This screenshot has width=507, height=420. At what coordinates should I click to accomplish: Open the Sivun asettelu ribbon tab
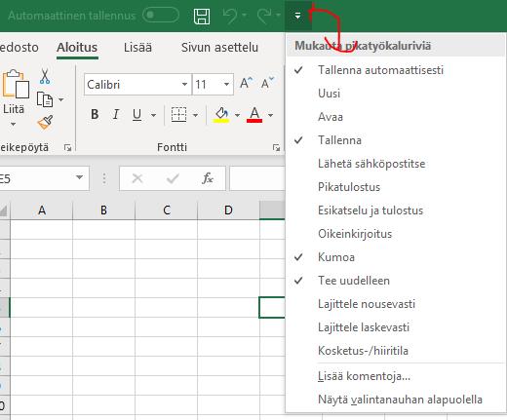(x=219, y=48)
